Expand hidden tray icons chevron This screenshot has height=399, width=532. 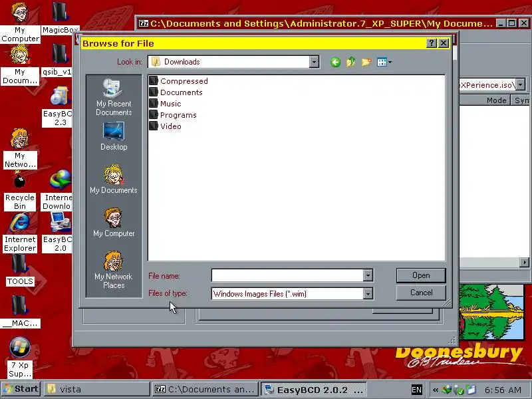(436, 390)
